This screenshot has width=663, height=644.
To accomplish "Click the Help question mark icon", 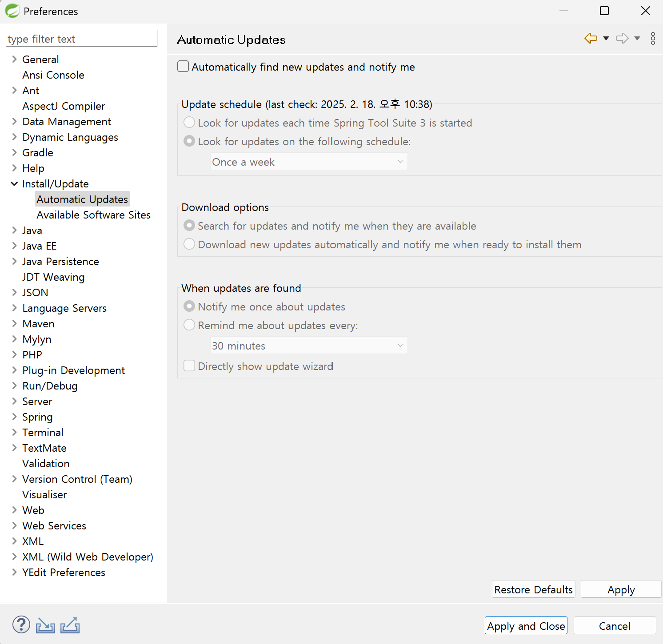I will tap(21, 624).
